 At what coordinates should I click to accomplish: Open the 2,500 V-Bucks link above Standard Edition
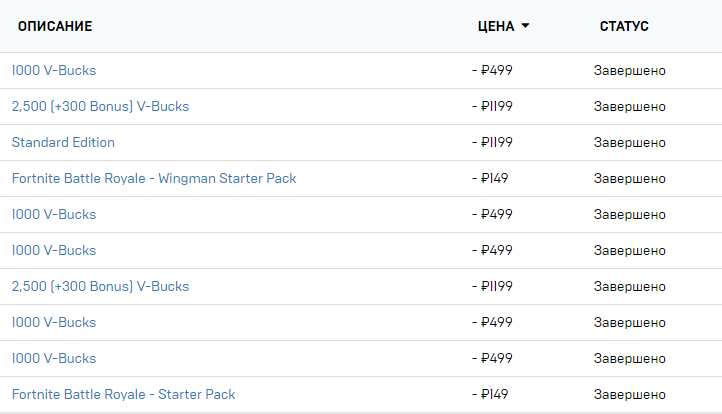pos(100,106)
